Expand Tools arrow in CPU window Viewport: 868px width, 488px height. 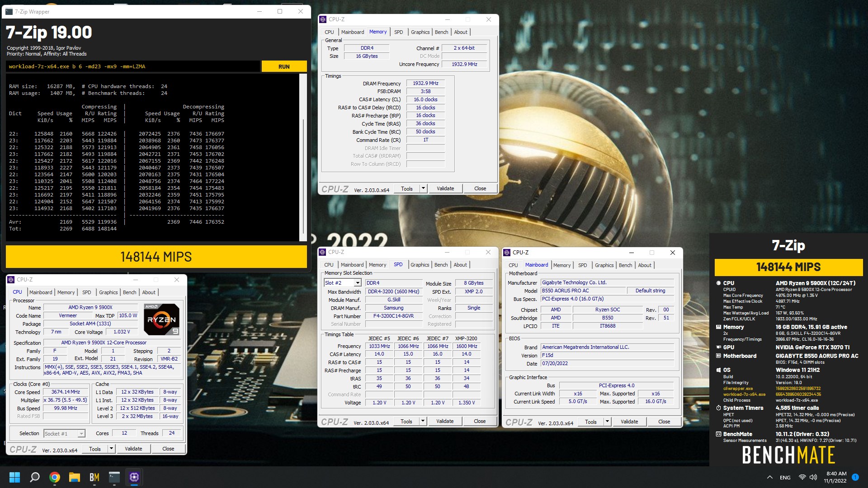tap(111, 449)
